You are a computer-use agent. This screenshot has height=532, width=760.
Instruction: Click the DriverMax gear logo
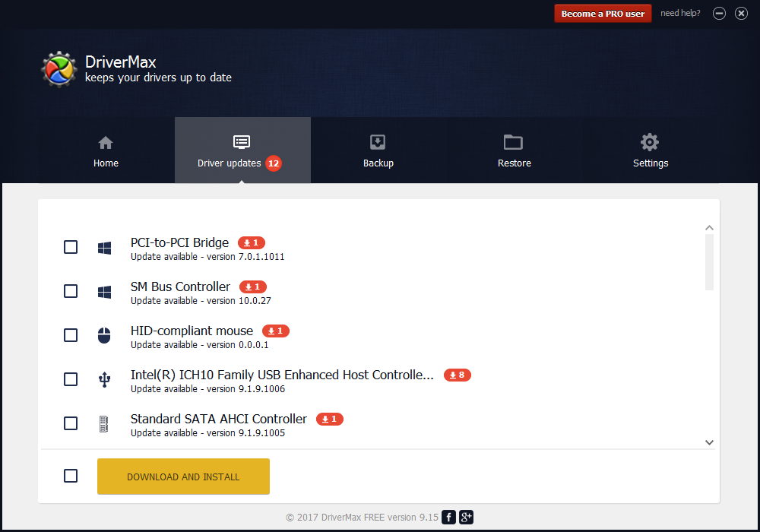(x=59, y=69)
